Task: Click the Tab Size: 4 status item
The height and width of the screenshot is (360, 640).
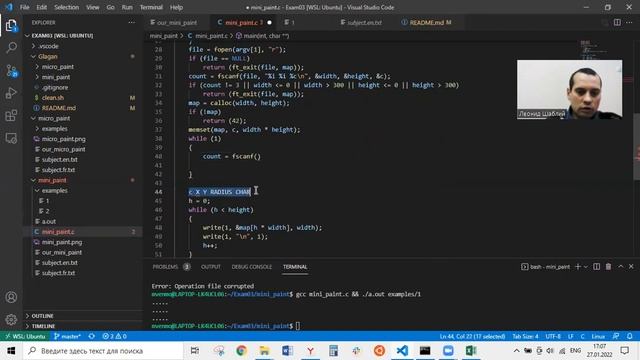Action: (x=525, y=336)
